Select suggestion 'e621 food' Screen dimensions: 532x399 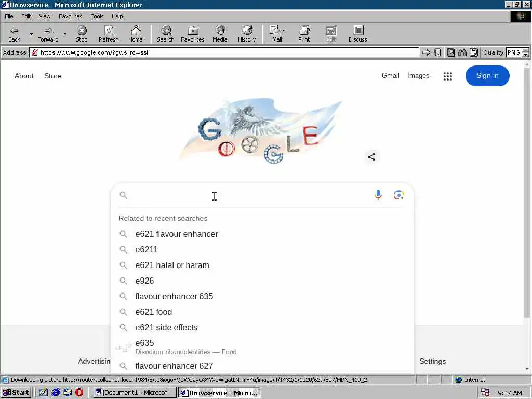click(x=262, y=312)
